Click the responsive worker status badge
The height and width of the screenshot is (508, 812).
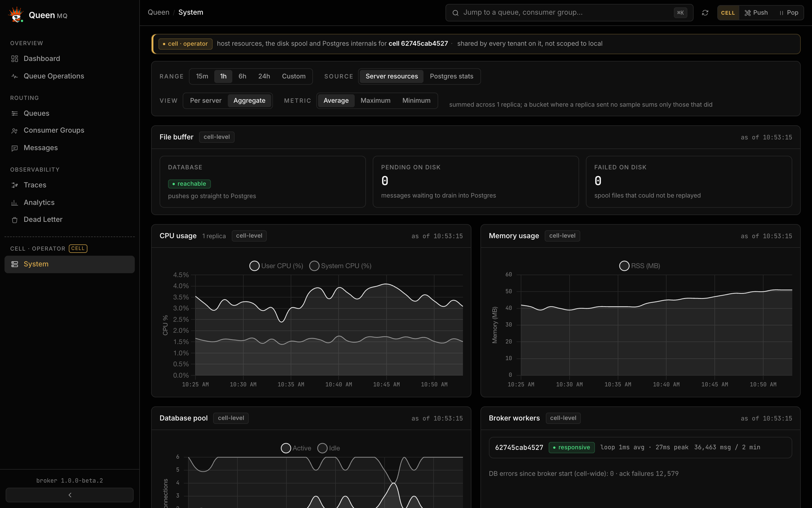coord(572,448)
